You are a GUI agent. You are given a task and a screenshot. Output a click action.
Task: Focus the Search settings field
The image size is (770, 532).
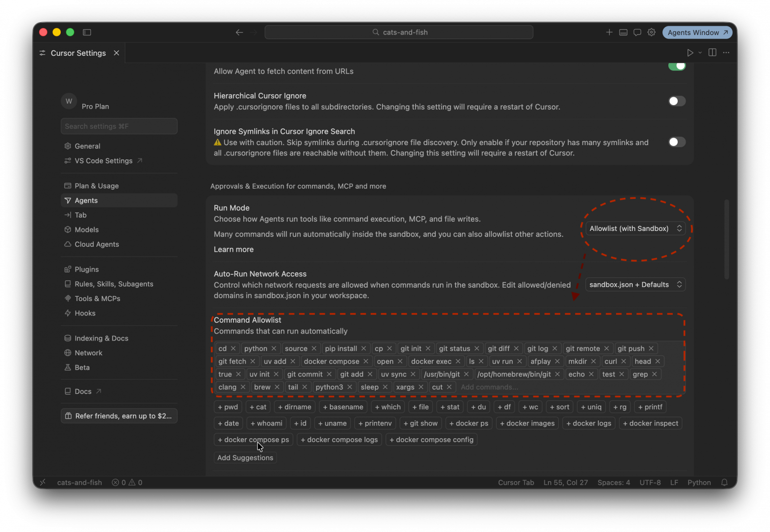119,126
